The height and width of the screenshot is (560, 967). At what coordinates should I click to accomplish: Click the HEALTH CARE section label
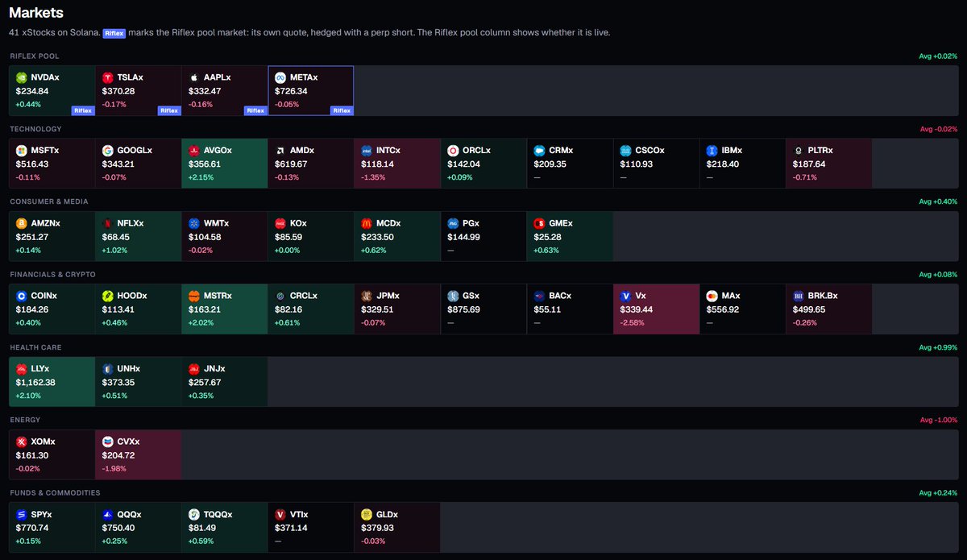[36, 347]
